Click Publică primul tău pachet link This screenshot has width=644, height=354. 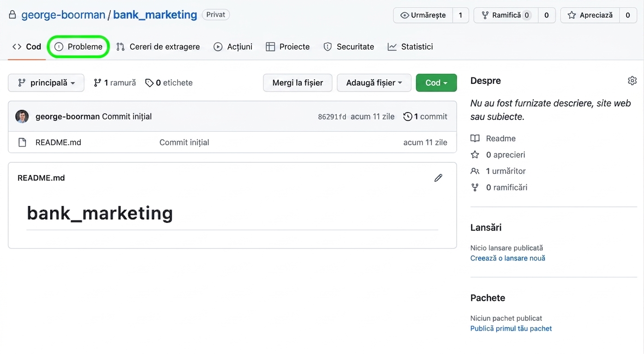click(x=511, y=329)
